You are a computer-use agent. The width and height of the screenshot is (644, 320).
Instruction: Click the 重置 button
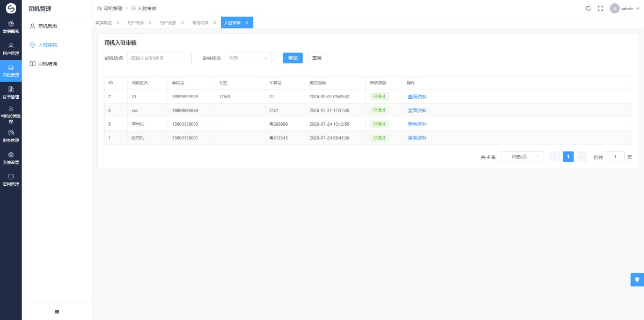[317, 58]
